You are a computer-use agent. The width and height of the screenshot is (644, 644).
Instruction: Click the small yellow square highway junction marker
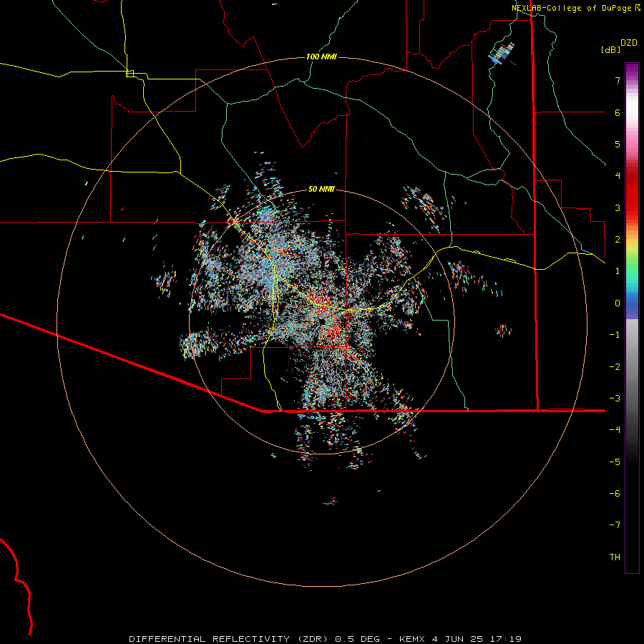click(x=130, y=74)
